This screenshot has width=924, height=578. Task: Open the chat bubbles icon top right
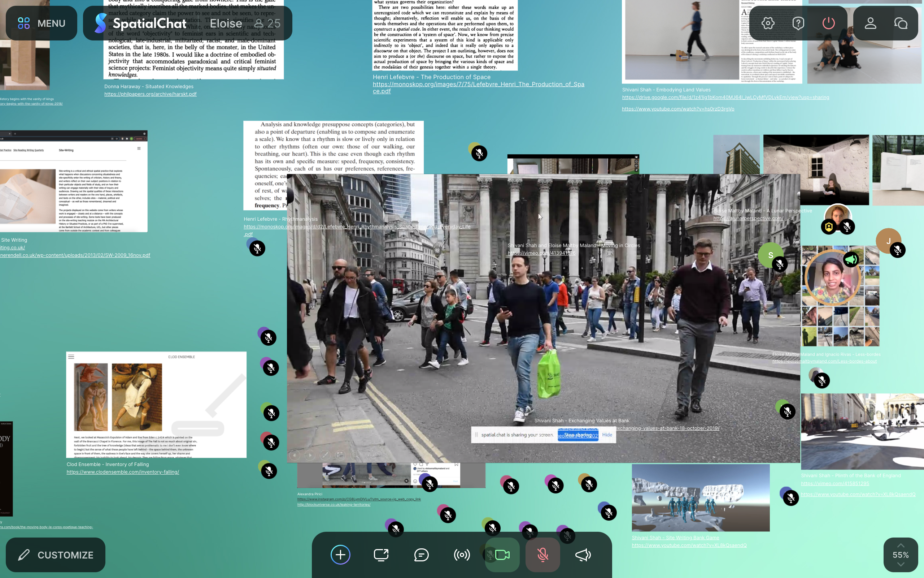click(901, 23)
